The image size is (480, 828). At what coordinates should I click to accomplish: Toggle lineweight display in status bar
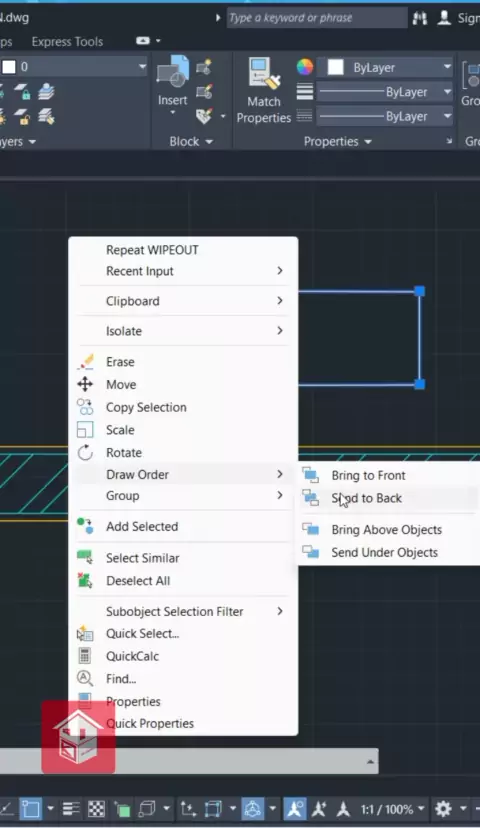70,808
